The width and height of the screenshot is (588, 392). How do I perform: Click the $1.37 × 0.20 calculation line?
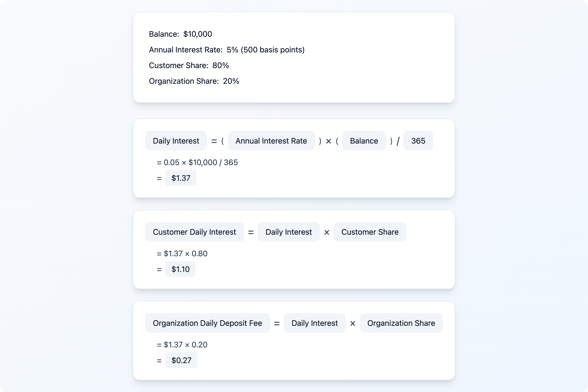pos(182,345)
